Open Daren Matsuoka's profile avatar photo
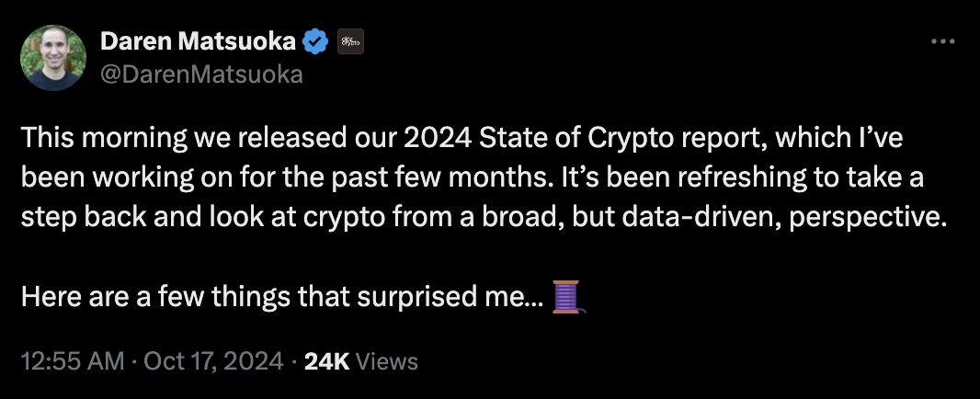This screenshot has height=399, width=980. pos(52,57)
